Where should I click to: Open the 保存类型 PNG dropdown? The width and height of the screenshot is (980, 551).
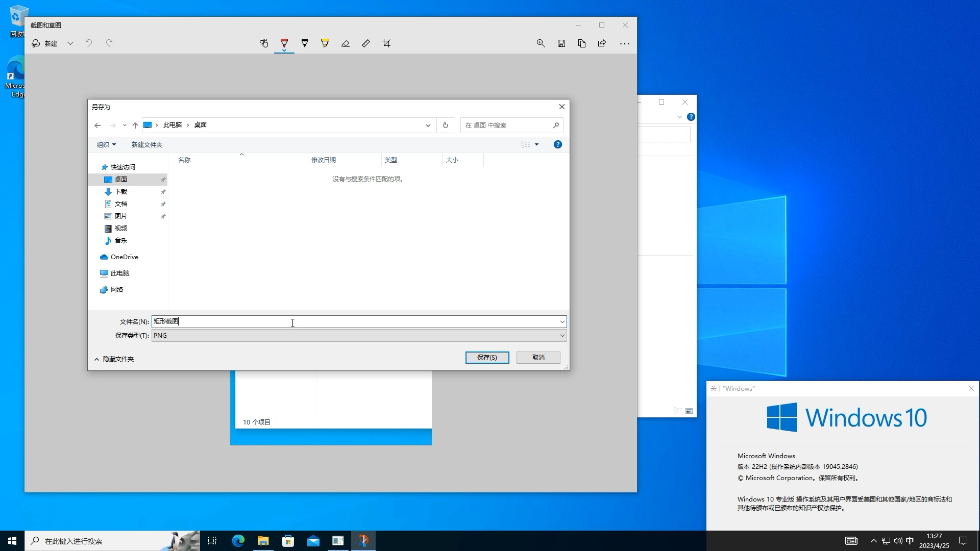pyautogui.click(x=359, y=335)
